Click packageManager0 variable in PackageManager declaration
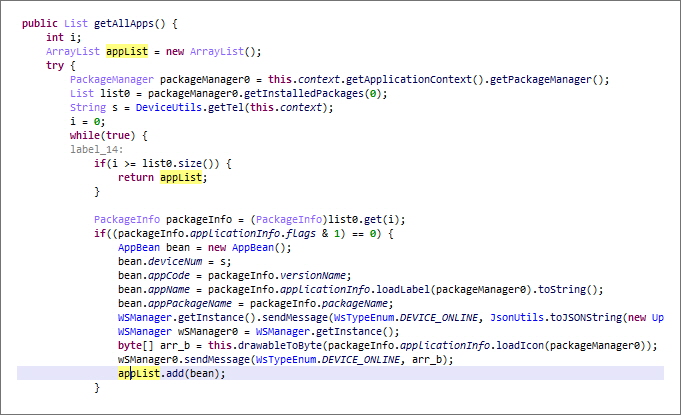The width and height of the screenshot is (681, 415). pyautogui.click(x=205, y=79)
